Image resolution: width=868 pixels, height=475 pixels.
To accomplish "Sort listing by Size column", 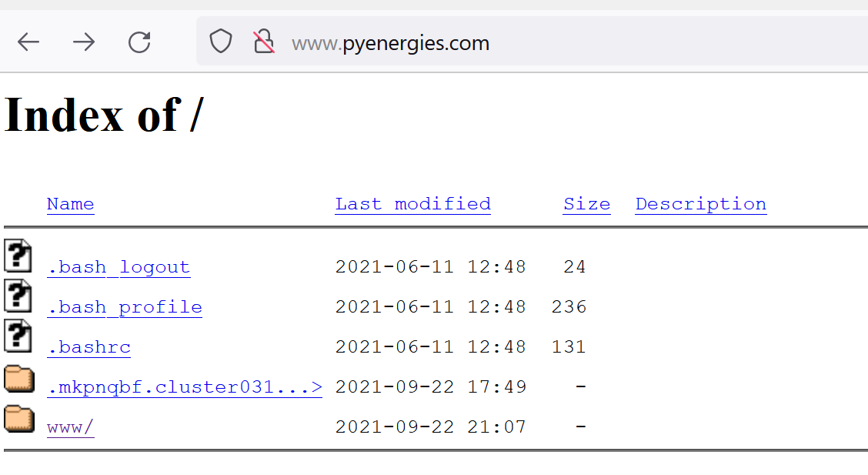I will tap(586, 204).
